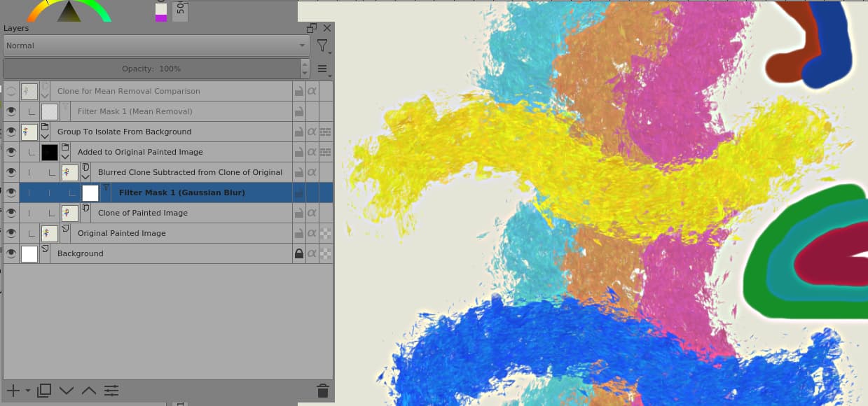Click the color selector triangle

click(69, 11)
